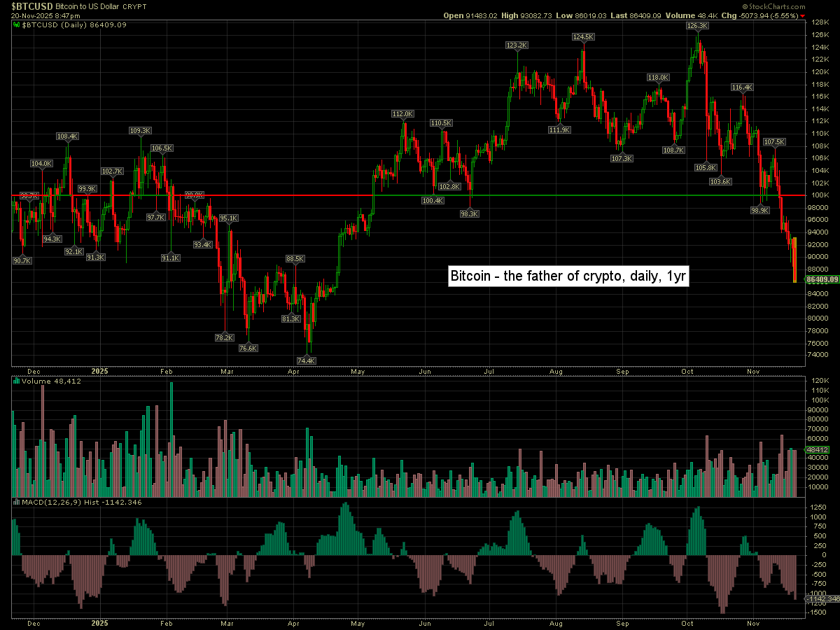Viewport: 840px width, 630px height.
Task: Click the 123.2K July high marker
Action: point(517,45)
